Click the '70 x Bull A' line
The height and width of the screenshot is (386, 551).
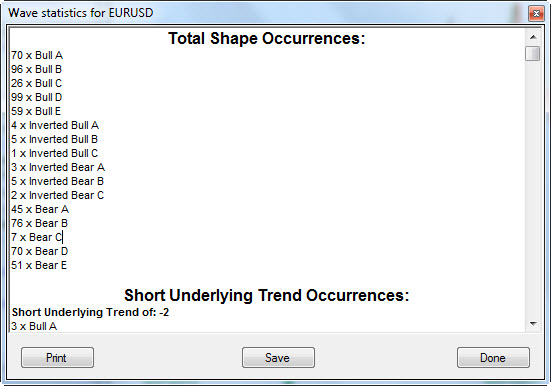coord(37,55)
